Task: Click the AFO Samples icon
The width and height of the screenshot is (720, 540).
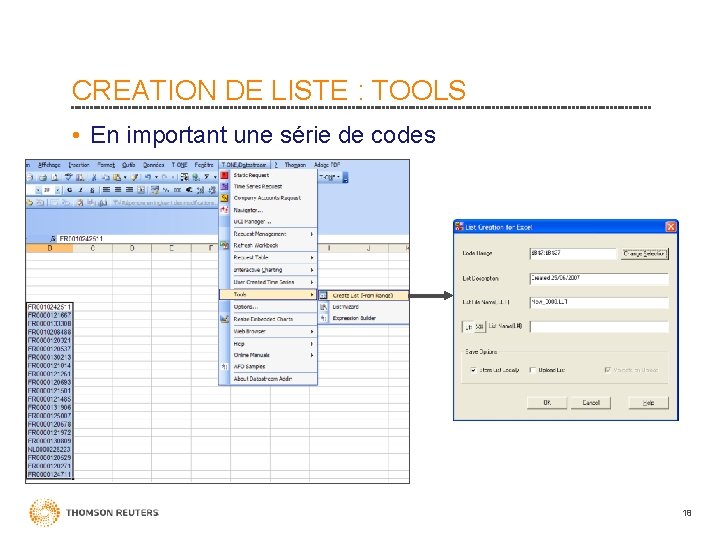Action: (225, 367)
